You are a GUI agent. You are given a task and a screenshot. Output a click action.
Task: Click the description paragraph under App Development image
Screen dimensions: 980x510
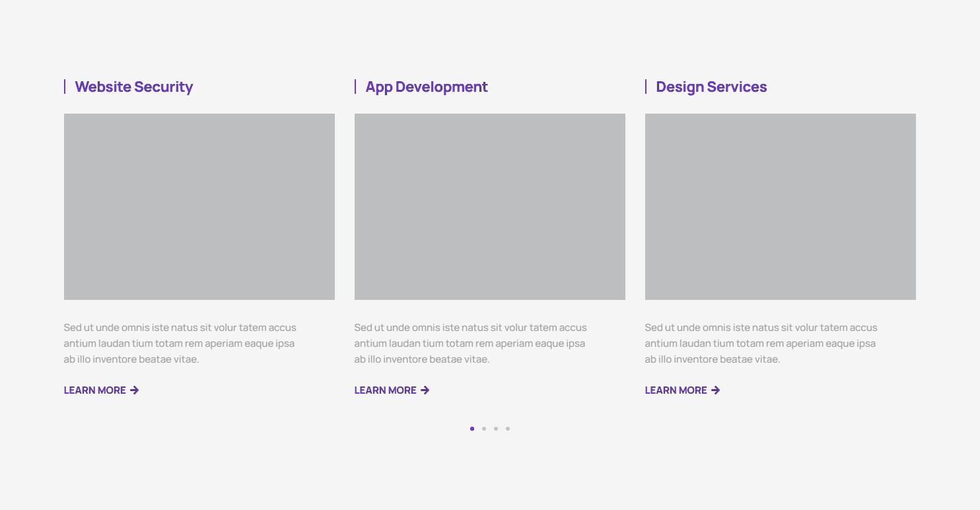tap(470, 344)
